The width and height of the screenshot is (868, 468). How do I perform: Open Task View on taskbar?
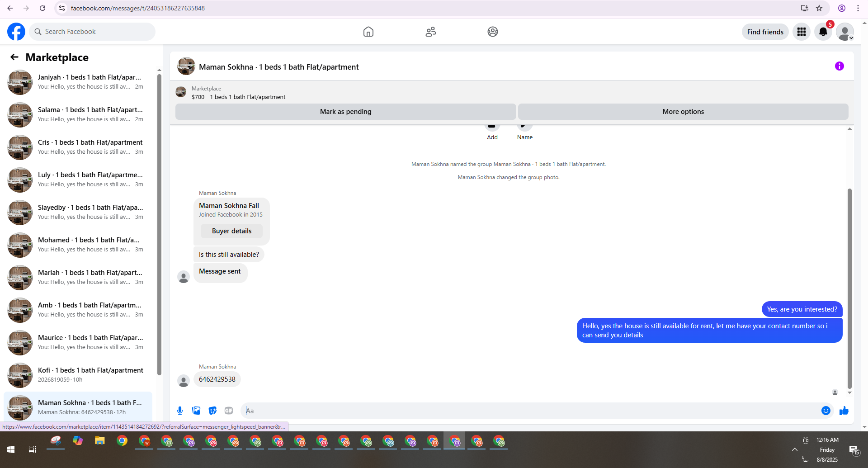[x=33, y=449]
